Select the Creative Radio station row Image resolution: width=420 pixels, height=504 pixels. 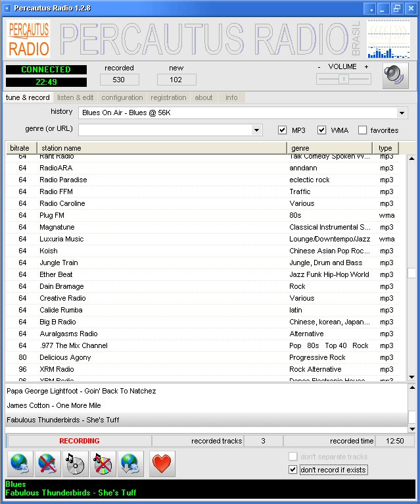point(203,298)
